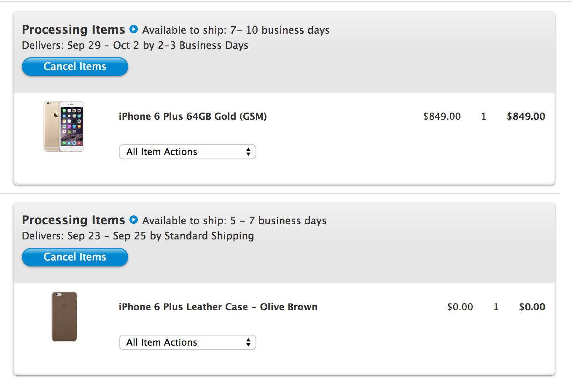The width and height of the screenshot is (576, 392).
Task: Click quantity 1 in the iPhone row
Action: tap(484, 116)
